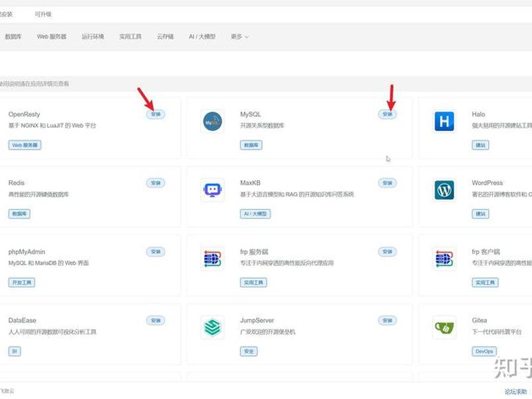Click the Gitea app icon
532x399 pixels.
pyautogui.click(x=444, y=328)
